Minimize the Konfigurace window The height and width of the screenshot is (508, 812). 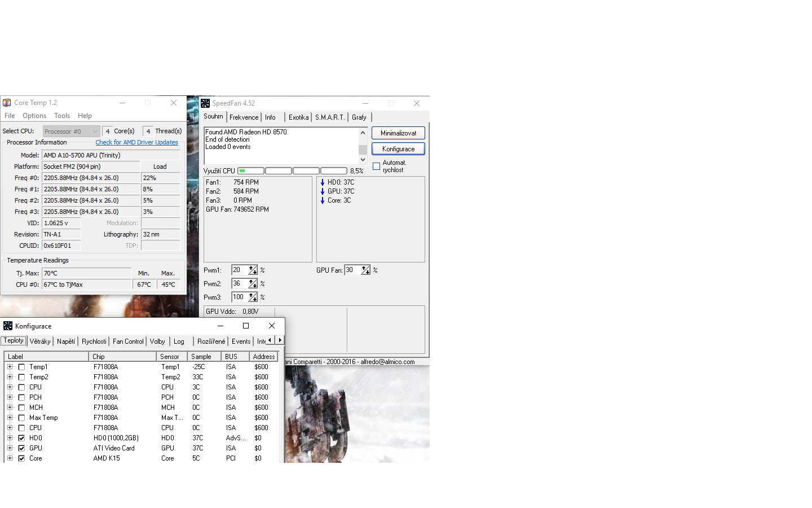coord(220,326)
